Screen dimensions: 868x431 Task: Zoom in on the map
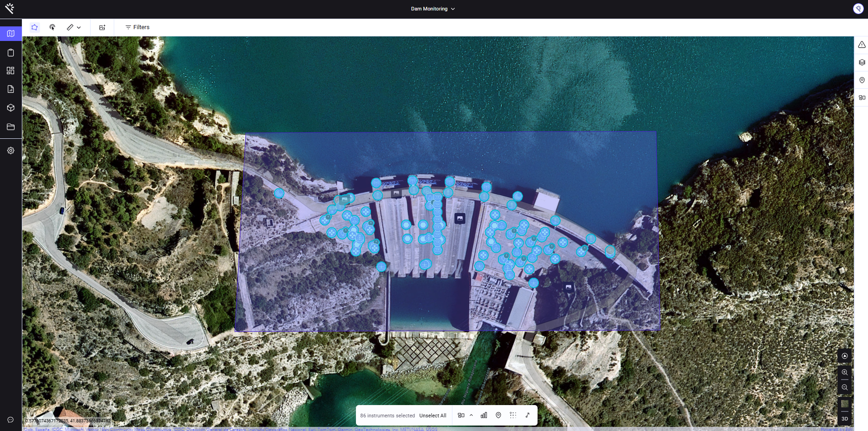point(844,372)
